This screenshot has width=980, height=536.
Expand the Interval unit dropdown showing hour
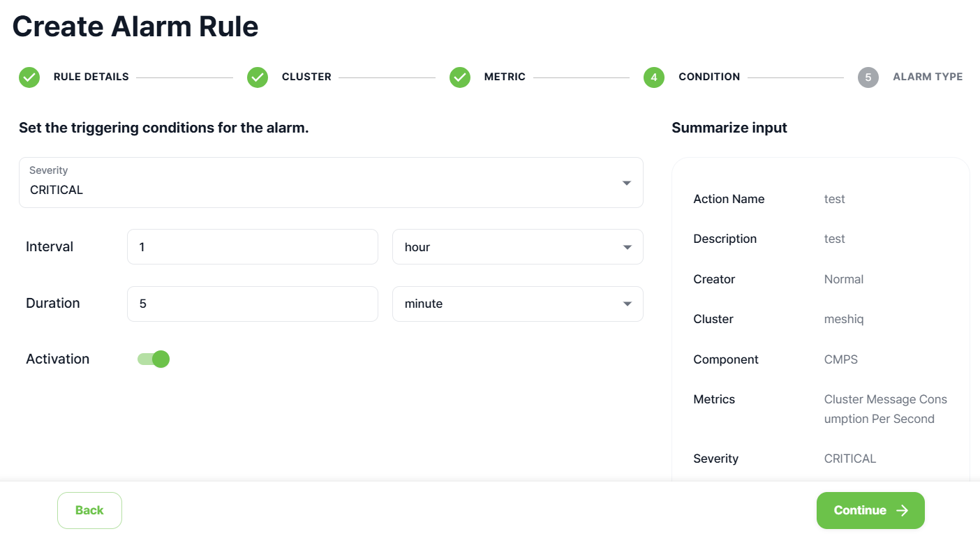(x=517, y=247)
